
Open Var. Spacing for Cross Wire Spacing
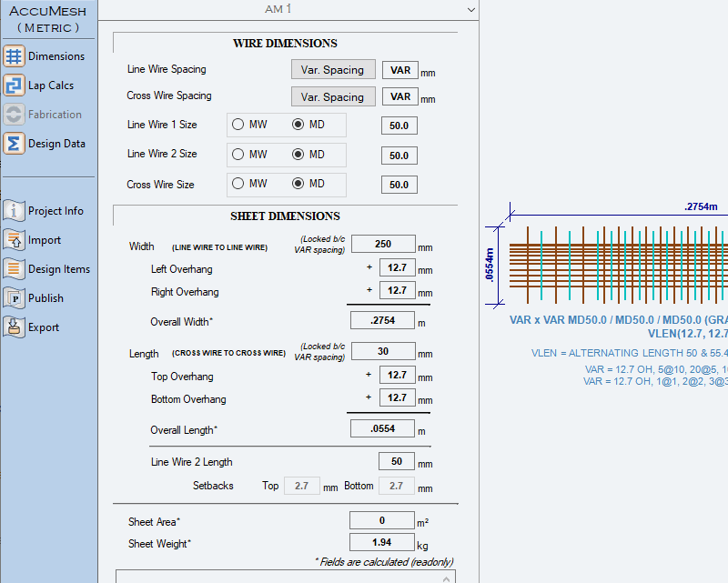332,97
